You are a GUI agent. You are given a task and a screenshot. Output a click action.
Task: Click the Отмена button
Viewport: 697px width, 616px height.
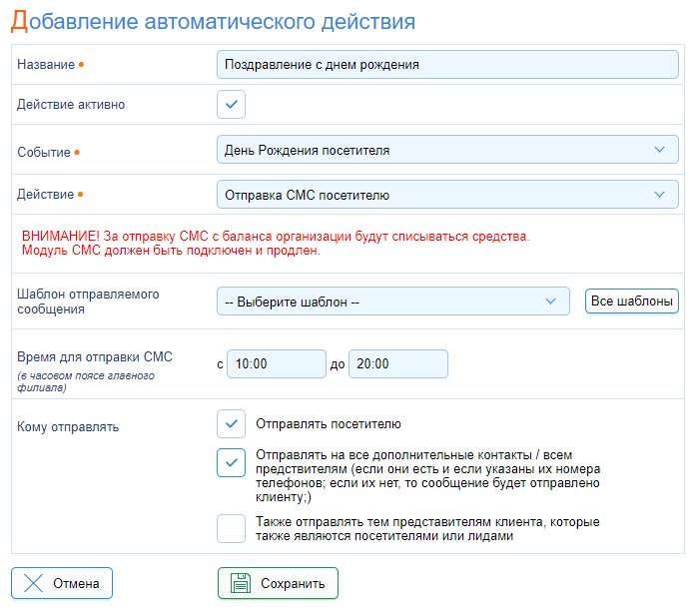coord(62,583)
